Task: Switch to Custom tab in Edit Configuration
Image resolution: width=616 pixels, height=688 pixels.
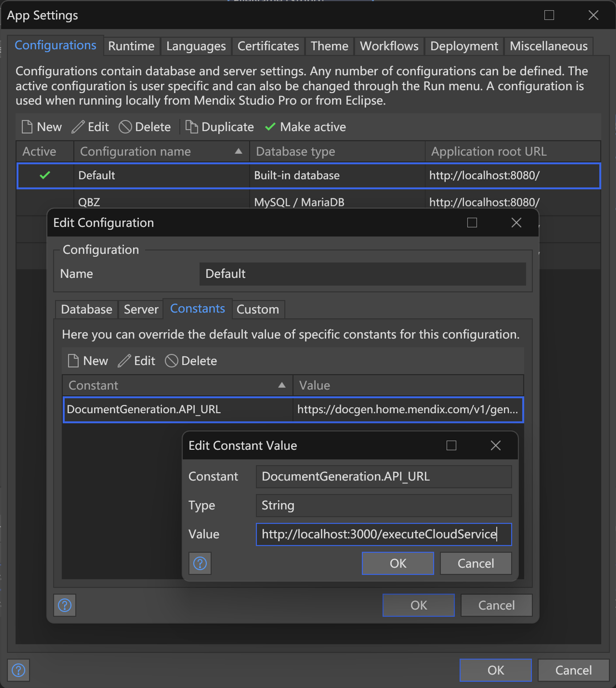Action: (258, 309)
